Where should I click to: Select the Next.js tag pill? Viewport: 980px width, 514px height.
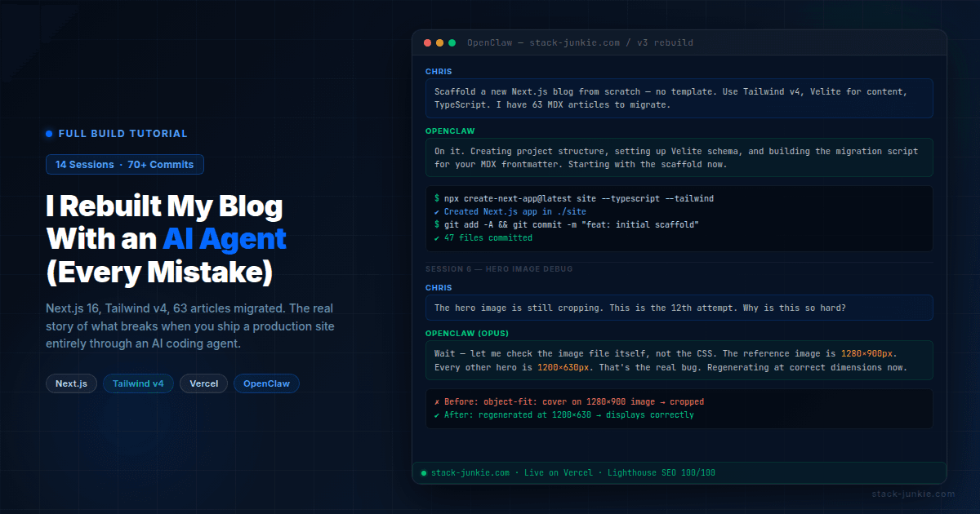click(72, 383)
